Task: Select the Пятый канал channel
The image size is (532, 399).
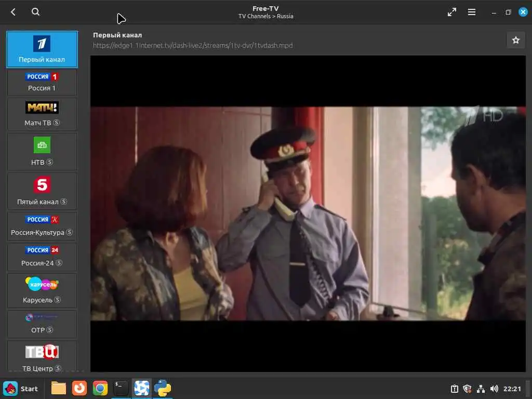Action: point(42,191)
